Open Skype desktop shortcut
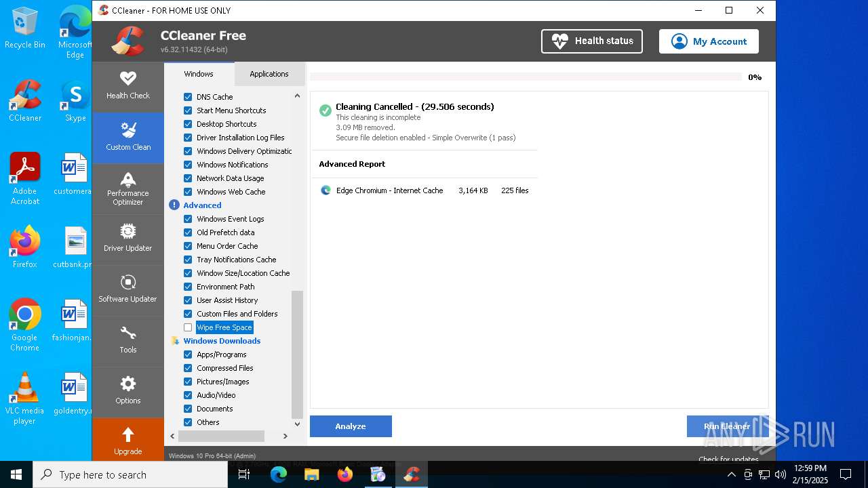 click(x=75, y=101)
